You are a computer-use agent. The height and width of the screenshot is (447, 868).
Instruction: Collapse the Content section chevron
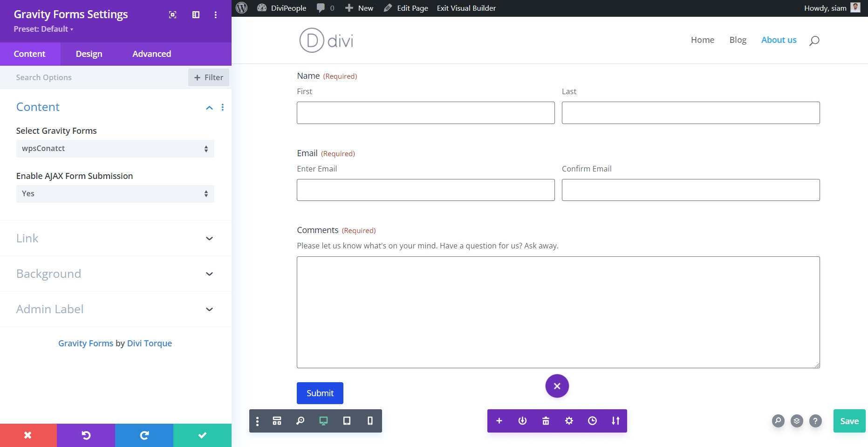tap(209, 107)
